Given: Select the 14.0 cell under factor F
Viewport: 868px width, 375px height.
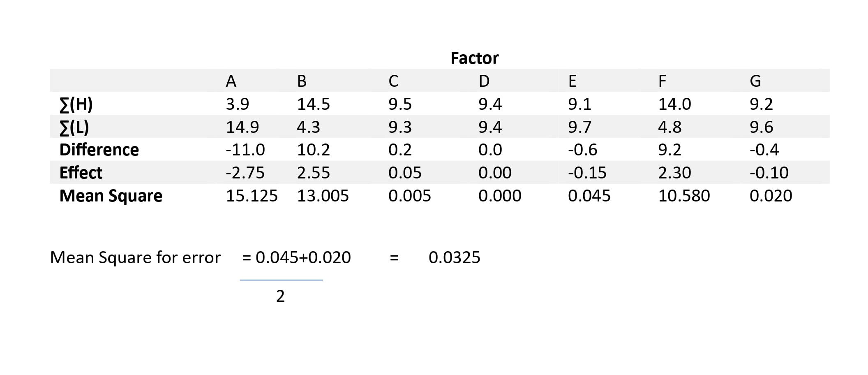Looking at the screenshot, I should 674,104.
